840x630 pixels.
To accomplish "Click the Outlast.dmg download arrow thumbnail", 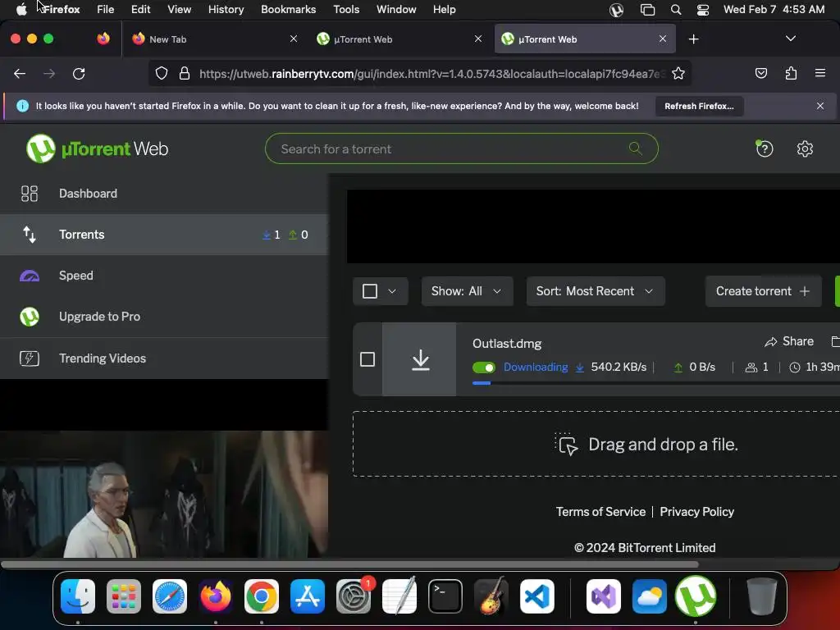I will pyautogui.click(x=420, y=359).
